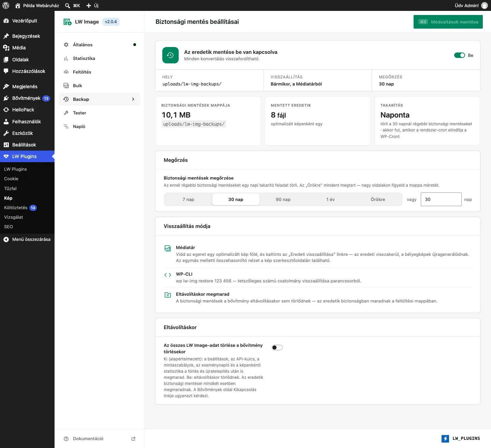
Task: Click the WordPress logo icon
Action: click(x=6, y=5)
